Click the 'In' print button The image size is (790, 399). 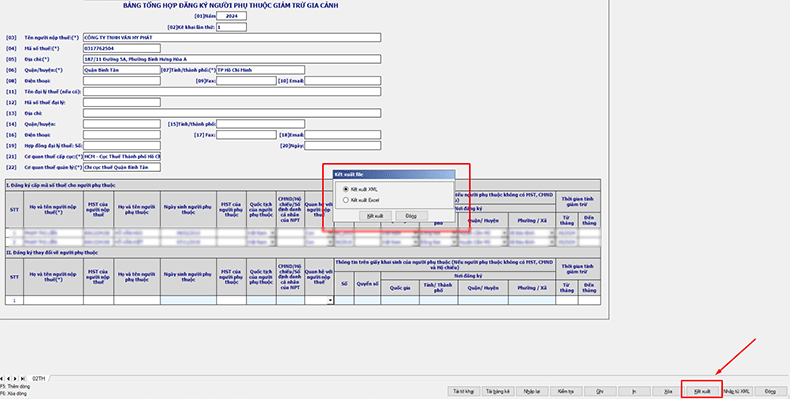point(634,391)
